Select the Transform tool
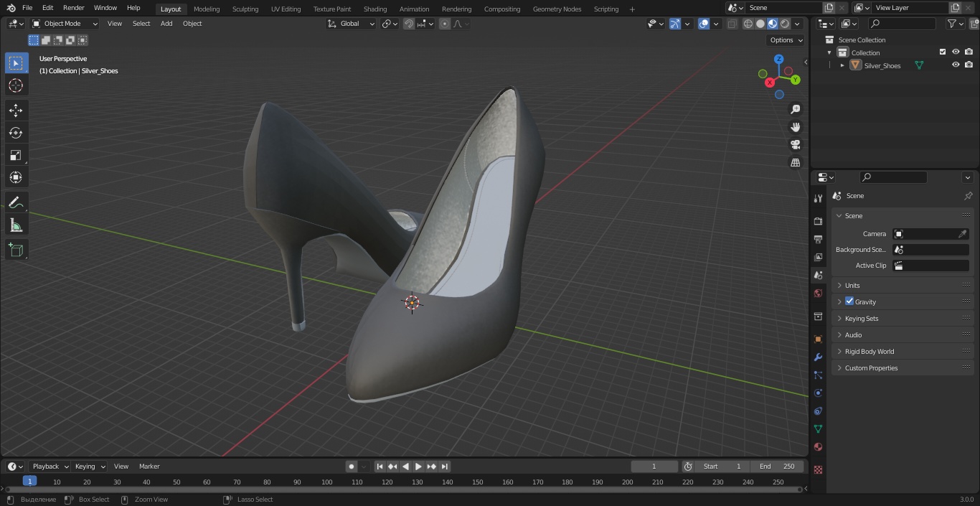 (17, 177)
